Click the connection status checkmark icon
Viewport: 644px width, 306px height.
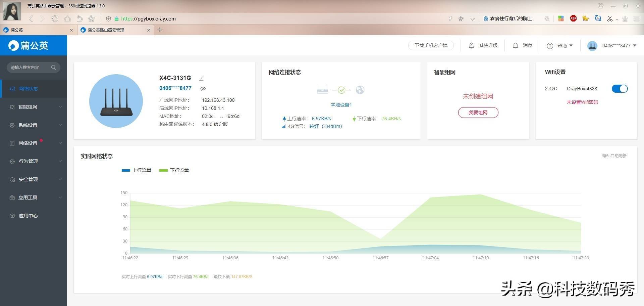click(341, 90)
